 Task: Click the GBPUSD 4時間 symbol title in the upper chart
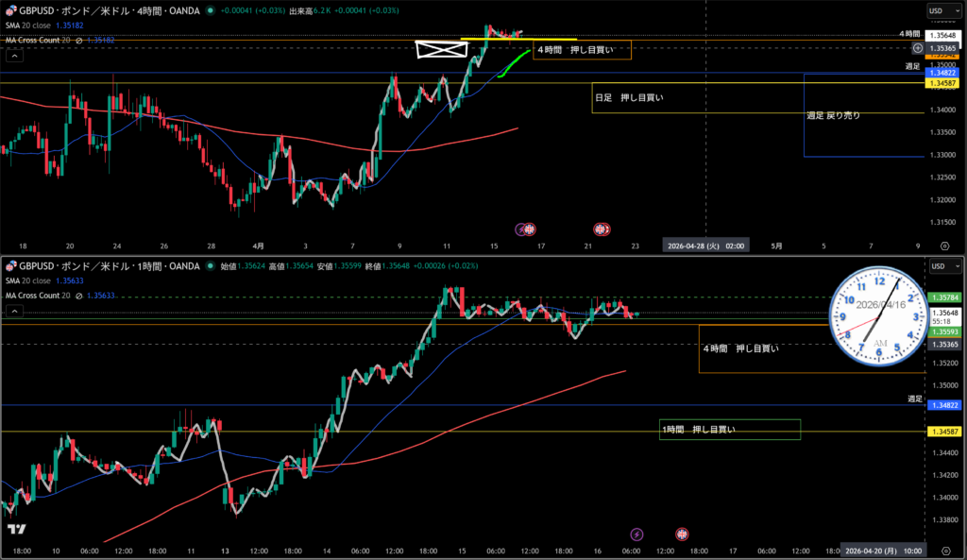(104, 10)
